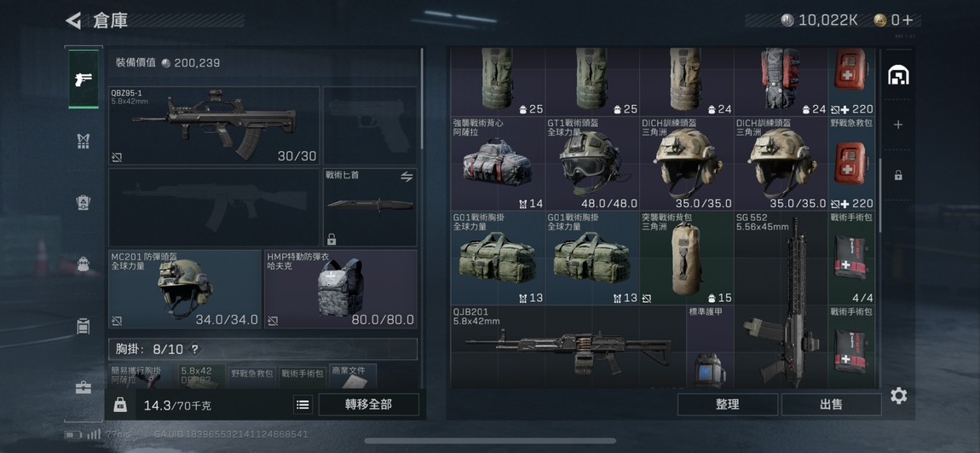
Task: Open the settings gear beside 出售
Action: click(x=899, y=396)
